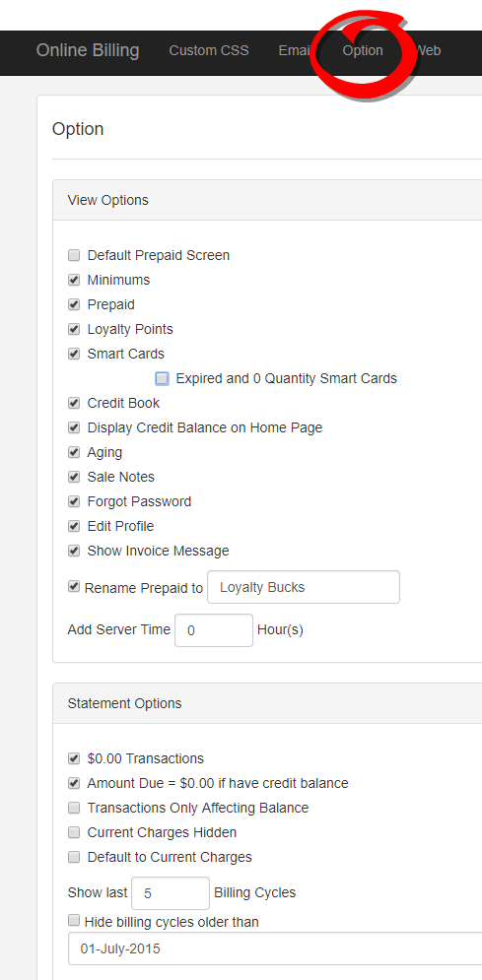Screen dimensions: 482x980
Task: Focus the Add Server Time hours field
Action: tap(214, 630)
